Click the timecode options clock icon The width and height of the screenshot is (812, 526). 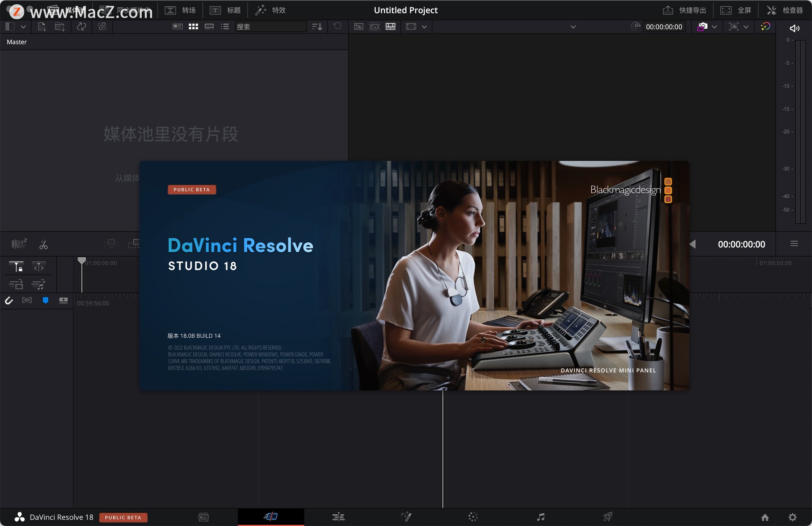click(635, 27)
